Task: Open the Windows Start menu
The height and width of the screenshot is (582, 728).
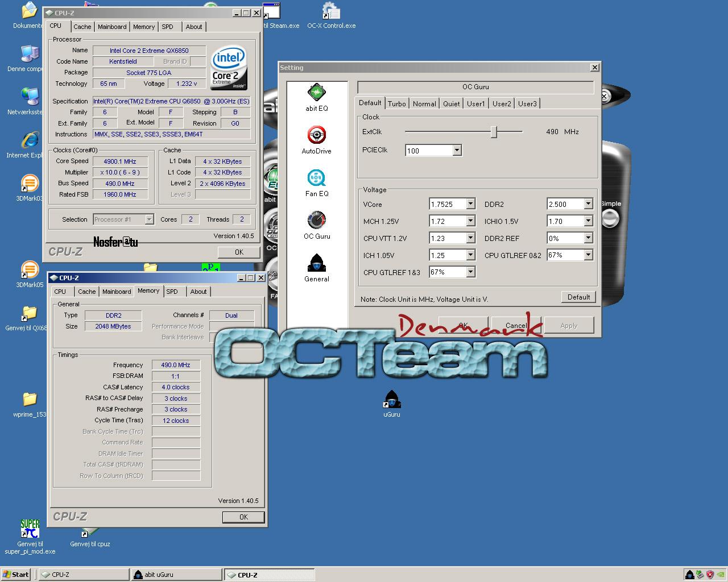Action: coord(16,575)
